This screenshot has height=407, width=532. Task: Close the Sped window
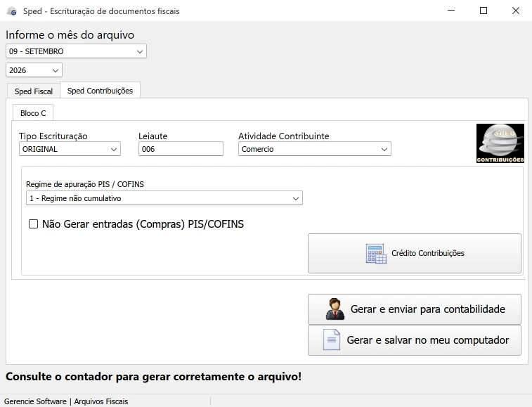[x=516, y=11]
